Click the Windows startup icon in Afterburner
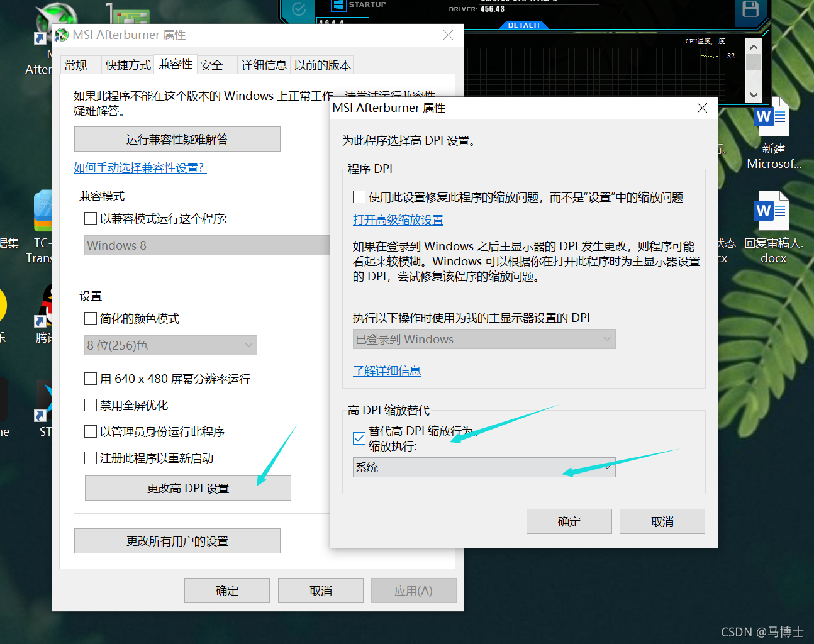 [338, 5]
